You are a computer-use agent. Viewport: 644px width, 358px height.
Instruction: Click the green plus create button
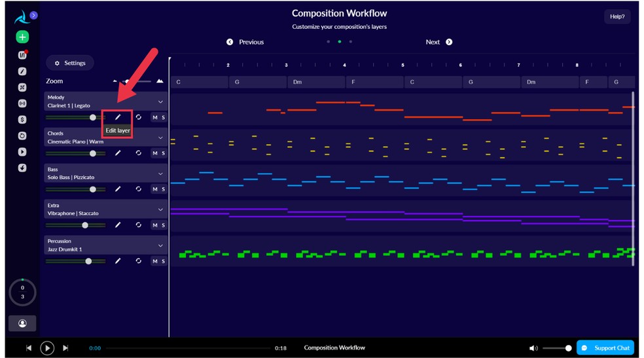[x=22, y=37]
